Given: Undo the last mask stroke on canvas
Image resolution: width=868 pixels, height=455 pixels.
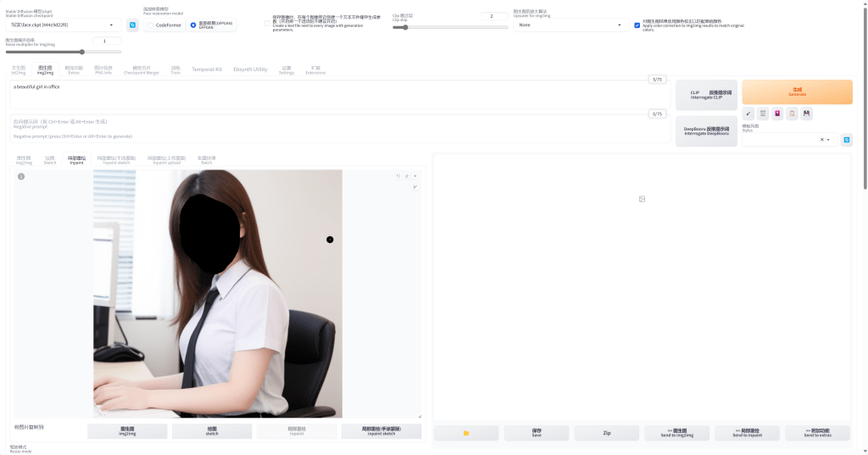Looking at the screenshot, I should pyautogui.click(x=398, y=176).
